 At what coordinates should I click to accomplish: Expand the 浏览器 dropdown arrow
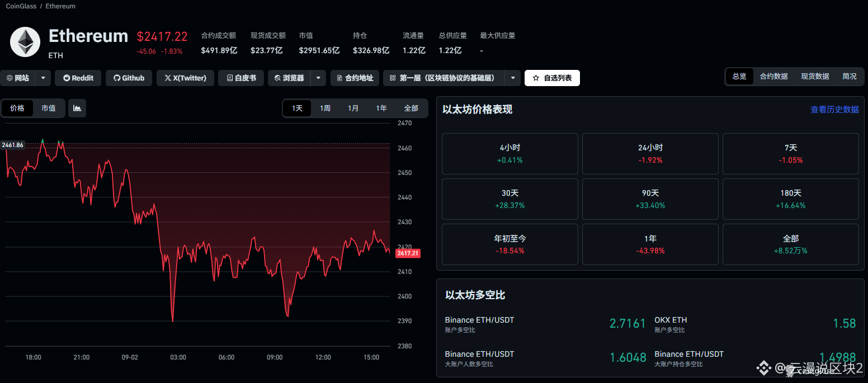tap(318, 78)
